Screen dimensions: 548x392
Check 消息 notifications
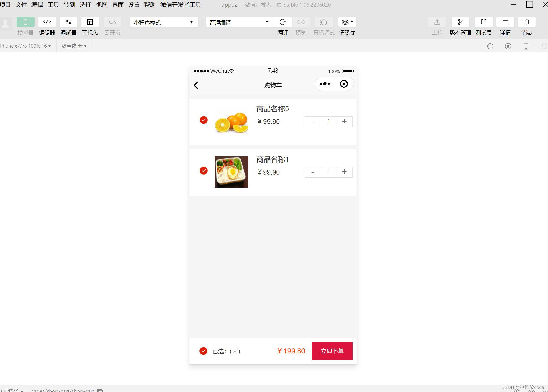[x=526, y=26]
